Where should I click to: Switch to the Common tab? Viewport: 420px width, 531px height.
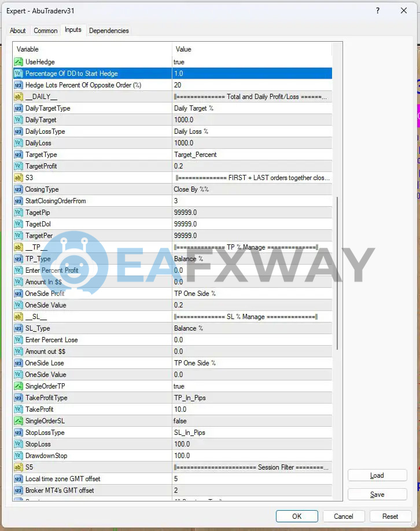coord(45,31)
